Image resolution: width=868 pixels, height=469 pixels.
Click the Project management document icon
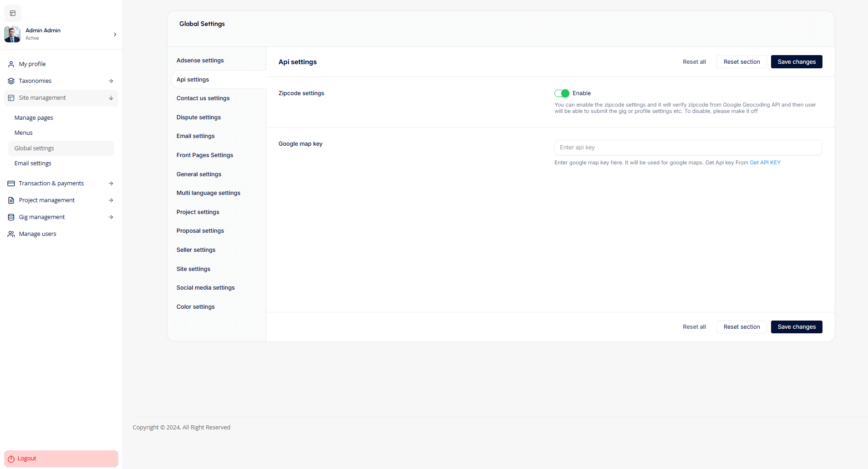coord(11,200)
